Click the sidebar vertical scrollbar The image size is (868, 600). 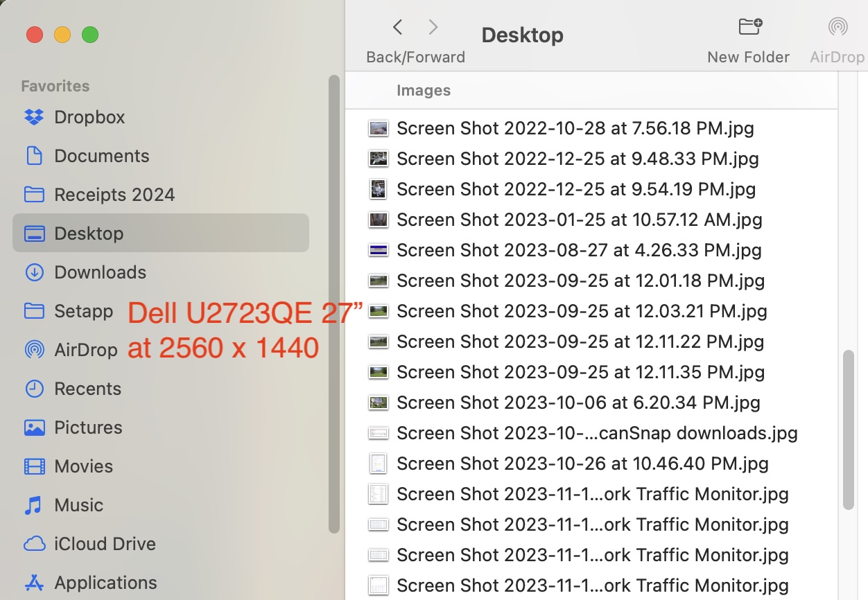[x=334, y=305]
